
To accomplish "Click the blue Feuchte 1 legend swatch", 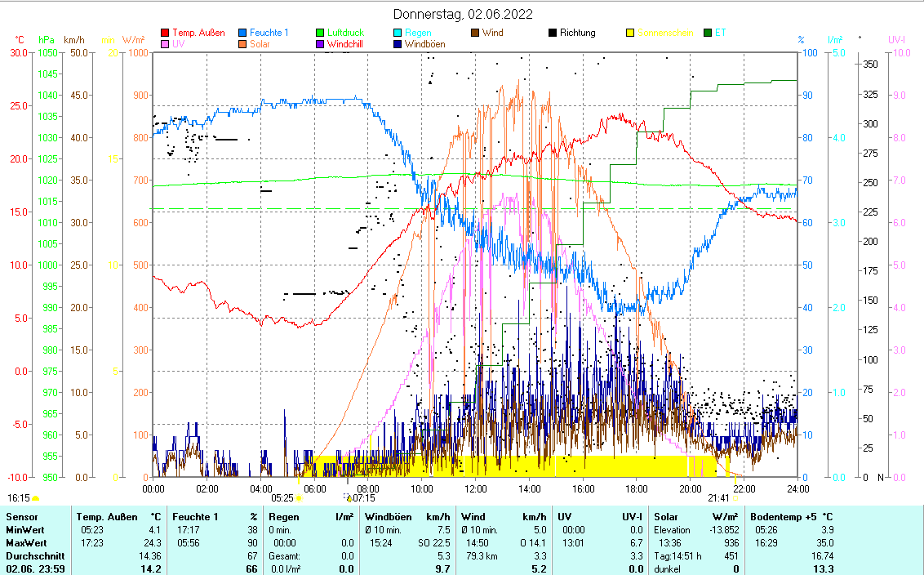I will (243, 33).
